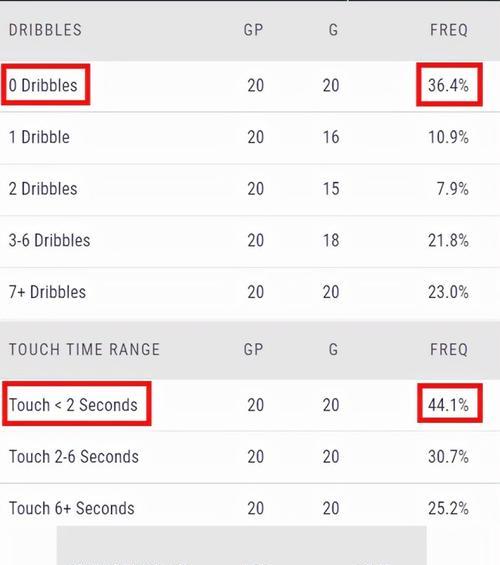
Task: Select the 3-6 Dribbles row label
Action: point(49,240)
